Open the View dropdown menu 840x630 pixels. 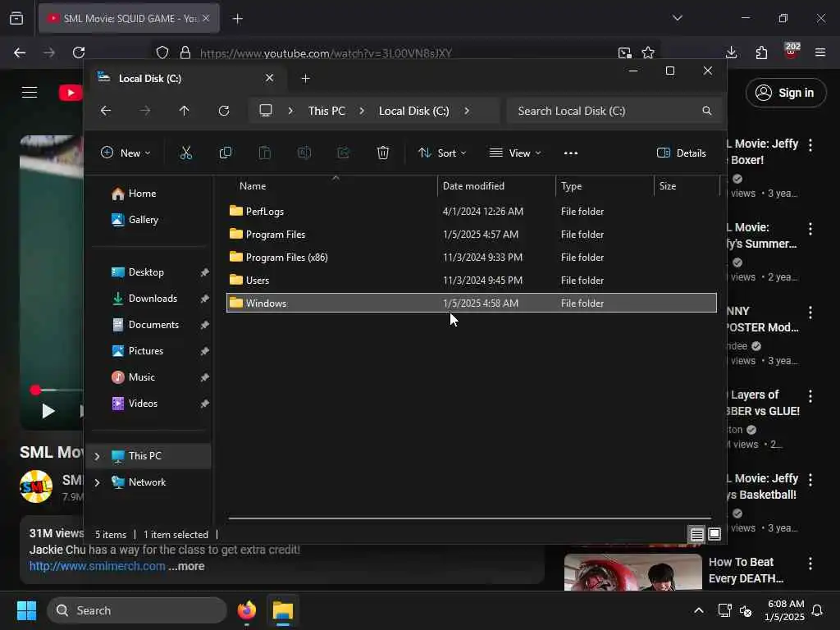tap(515, 153)
